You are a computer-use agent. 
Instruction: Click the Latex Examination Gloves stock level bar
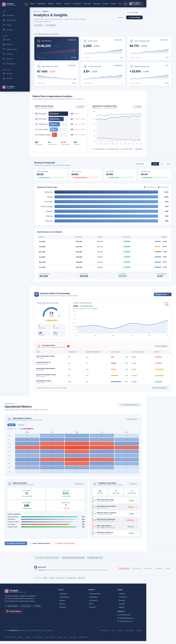117,357
